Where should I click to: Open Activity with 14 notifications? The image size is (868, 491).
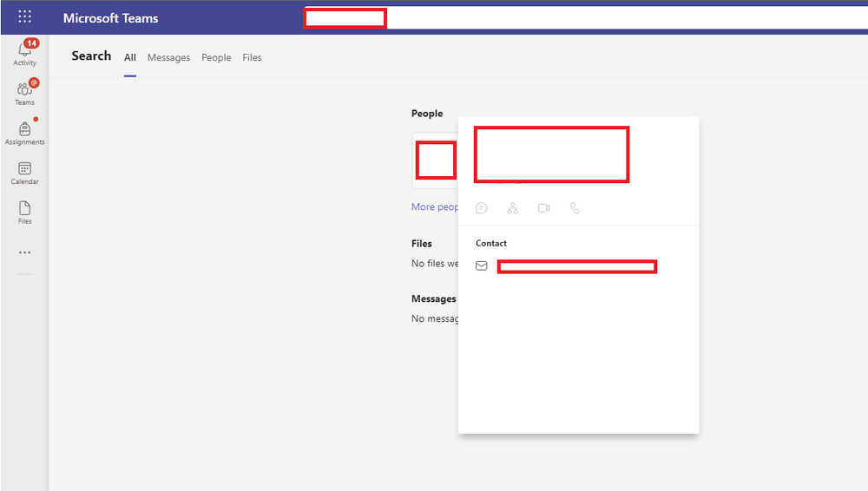(25, 53)
